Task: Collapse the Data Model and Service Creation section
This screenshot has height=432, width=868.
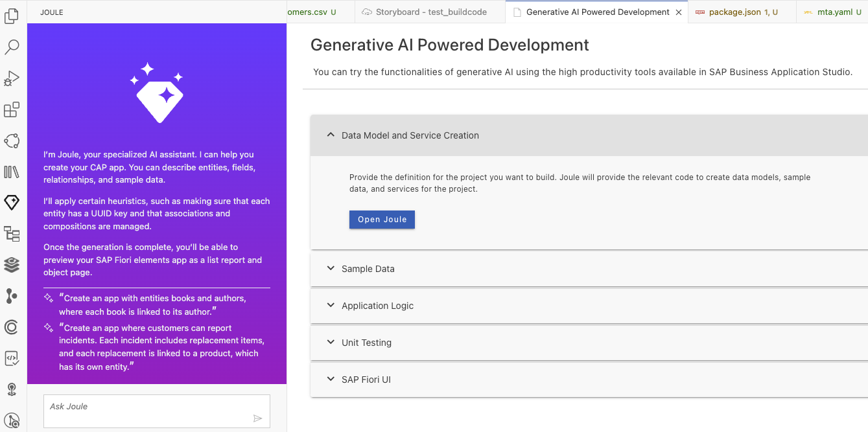Action: (x=410, y=135)
